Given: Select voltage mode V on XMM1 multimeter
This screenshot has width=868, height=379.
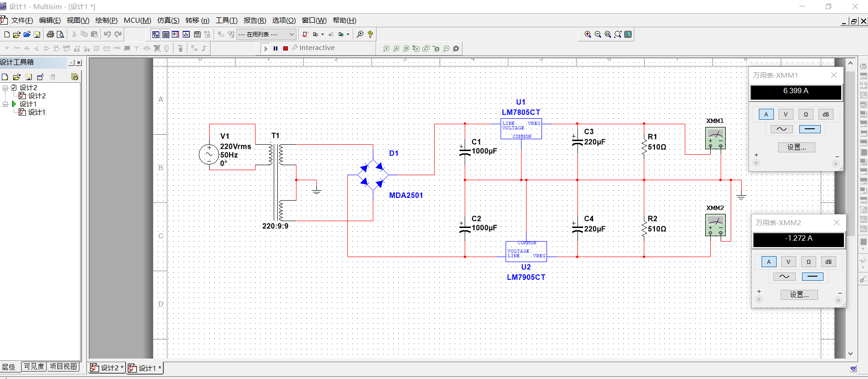Looking at the screenshot, I should [786, 115].
